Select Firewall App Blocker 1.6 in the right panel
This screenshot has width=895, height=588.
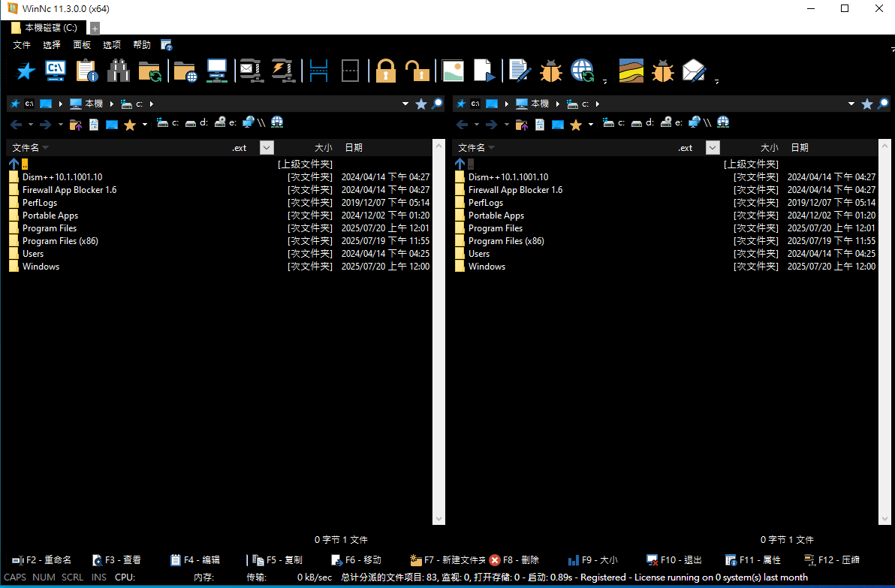pyautogui.click(x=665, y=189)
